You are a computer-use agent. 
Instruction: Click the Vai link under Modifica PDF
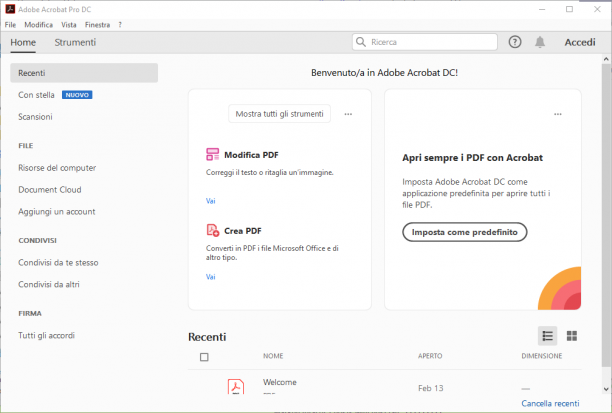[211, 201]
